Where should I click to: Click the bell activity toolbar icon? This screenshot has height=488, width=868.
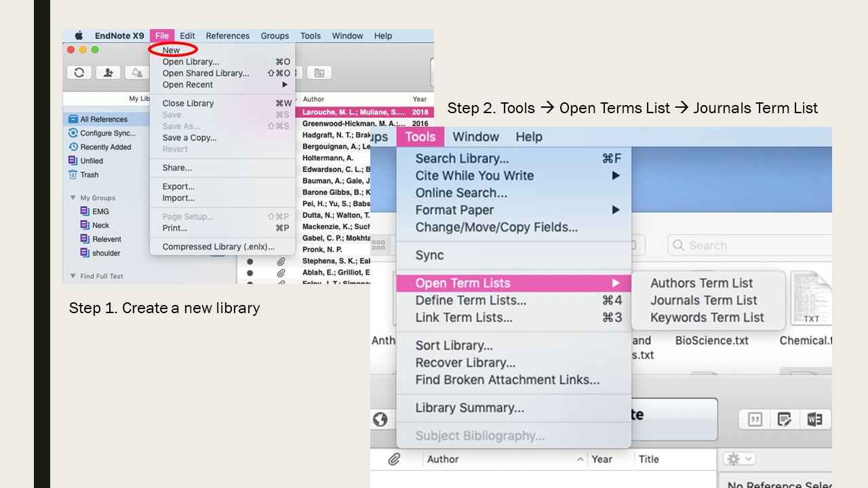pos(137,73)
